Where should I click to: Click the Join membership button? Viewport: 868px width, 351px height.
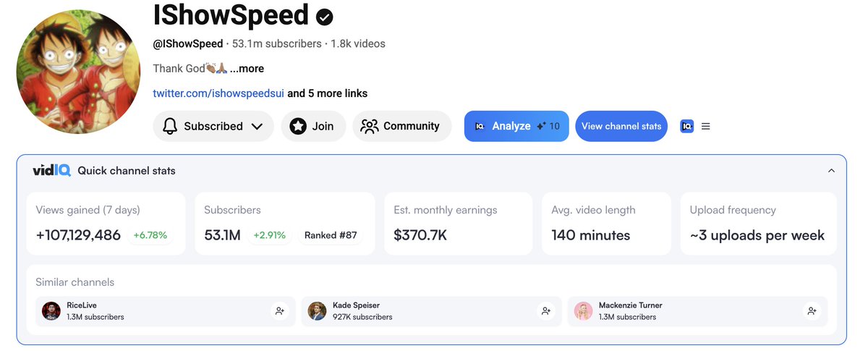click(313, 126)
